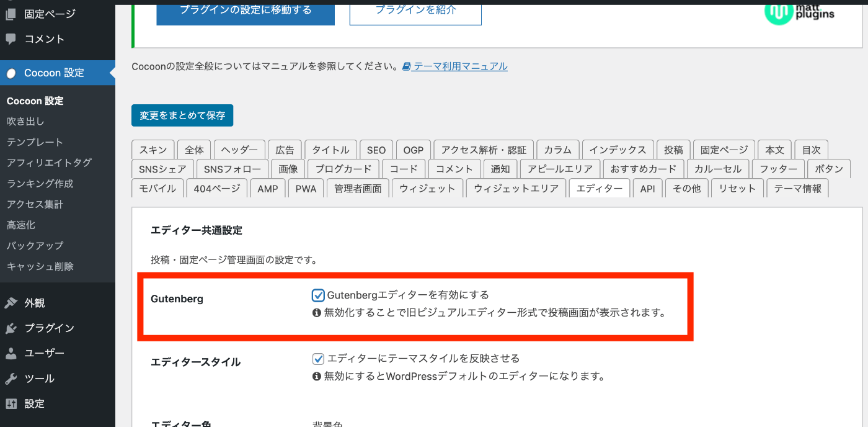Image resolution: width=868 pixels, height=427 pixels.
Task: Open アフィリエイトタグ in the sidebar
Action: [49, 163]
